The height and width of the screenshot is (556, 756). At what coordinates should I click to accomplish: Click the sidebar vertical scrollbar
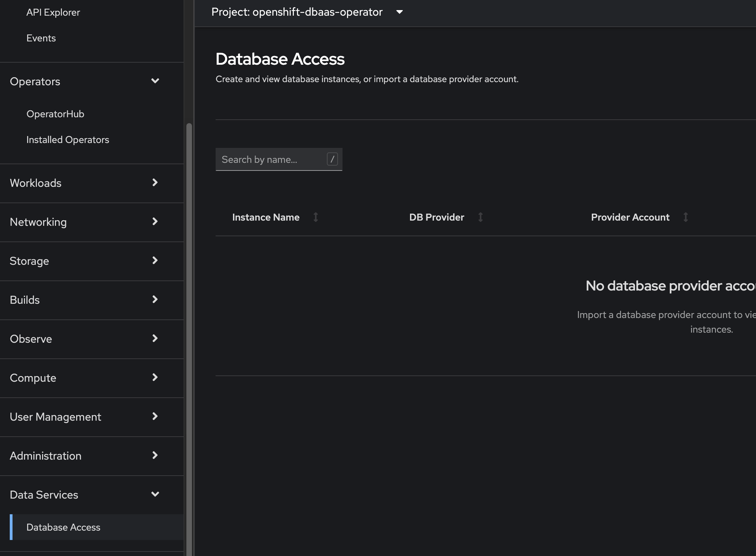tap(189, 313)
